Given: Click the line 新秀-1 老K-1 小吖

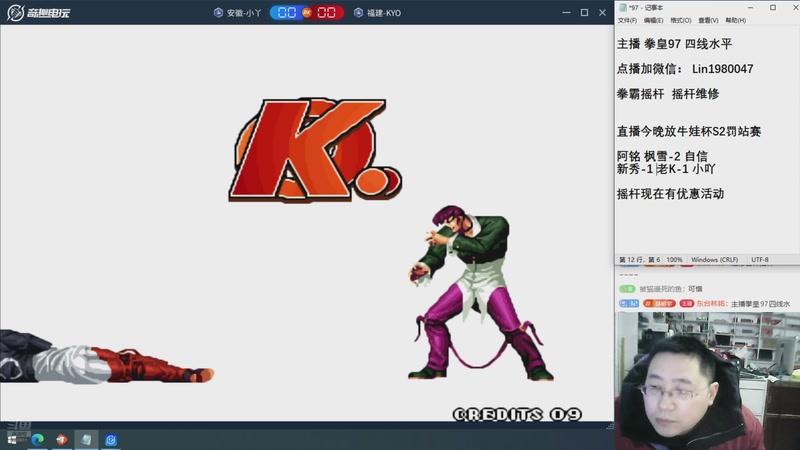Looking at the screenshot, I should [666, 169].
